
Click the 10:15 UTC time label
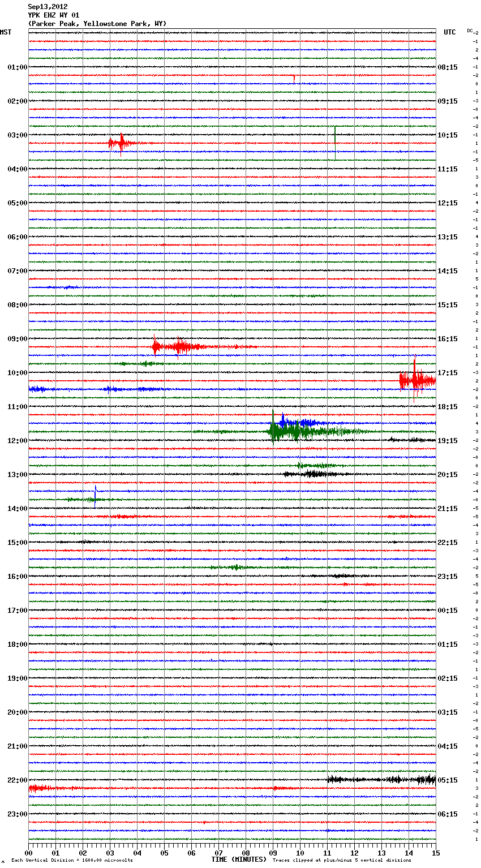coord(448,135)
